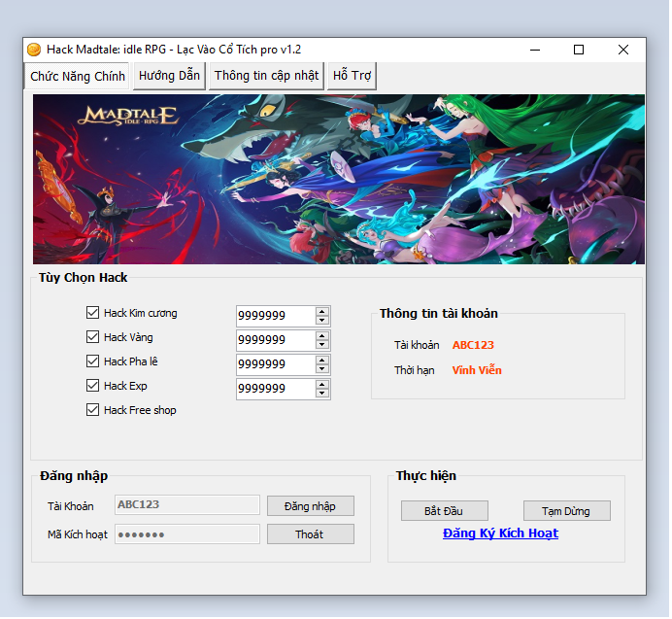Click the gold coin app icon in title bar
672x619 pixels.
(x=34, y=50)
